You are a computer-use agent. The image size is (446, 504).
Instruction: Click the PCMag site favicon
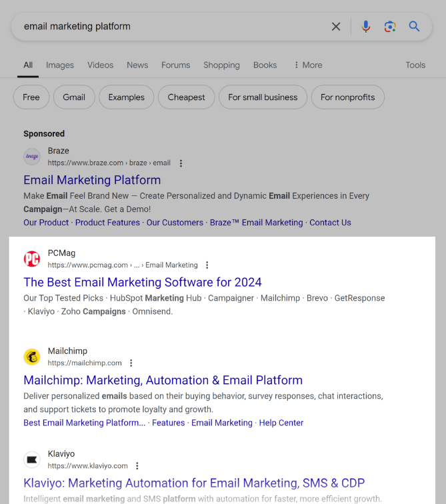(x=32, y=259)
